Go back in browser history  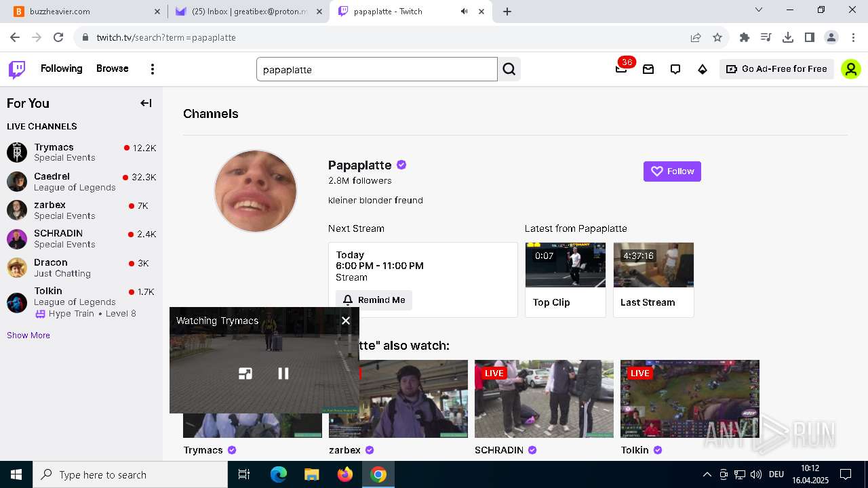pos(15,37)
